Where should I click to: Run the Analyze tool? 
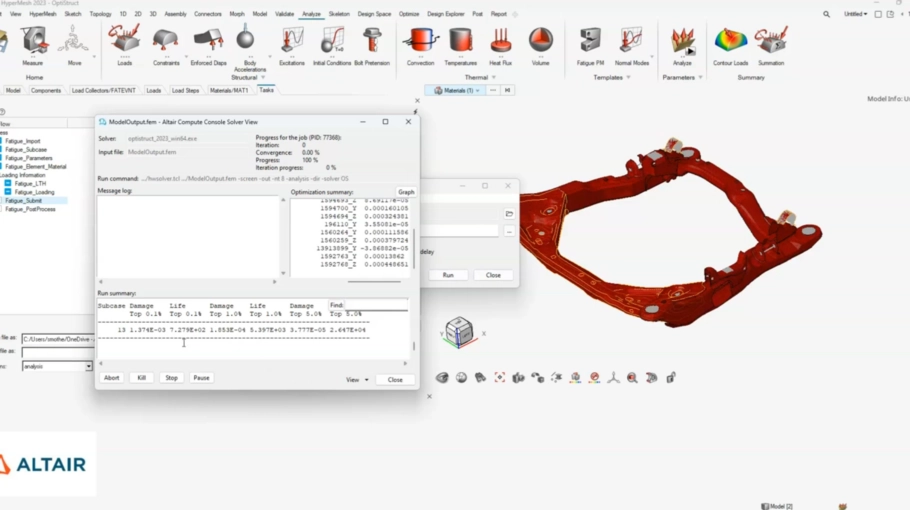(682, 41)
